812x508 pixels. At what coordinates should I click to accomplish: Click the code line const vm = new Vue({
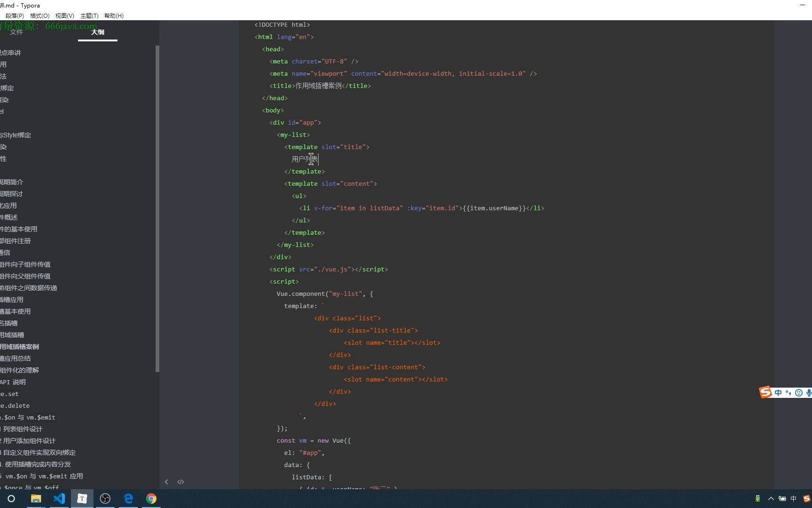[x=313, y=440]
